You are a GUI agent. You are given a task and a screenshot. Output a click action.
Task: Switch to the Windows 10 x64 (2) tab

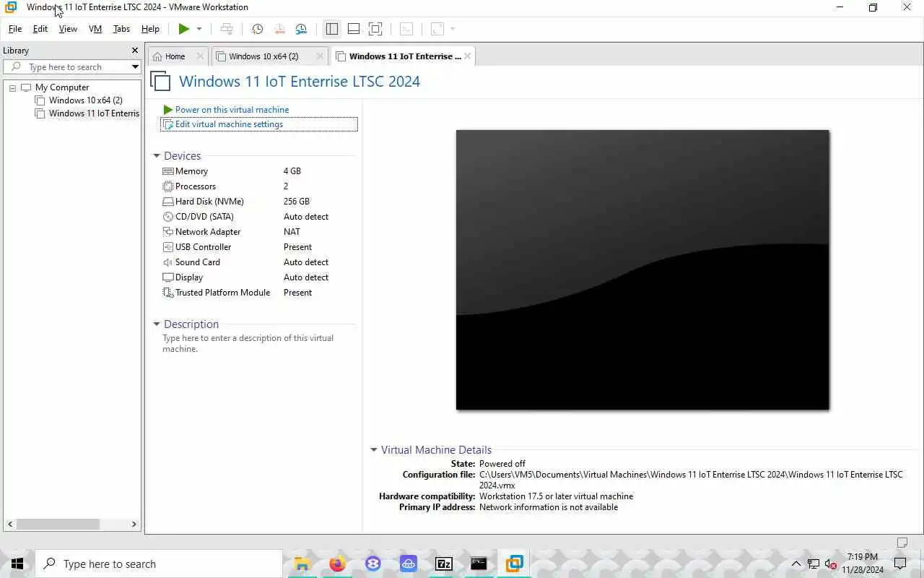click(x=263, y=56)
